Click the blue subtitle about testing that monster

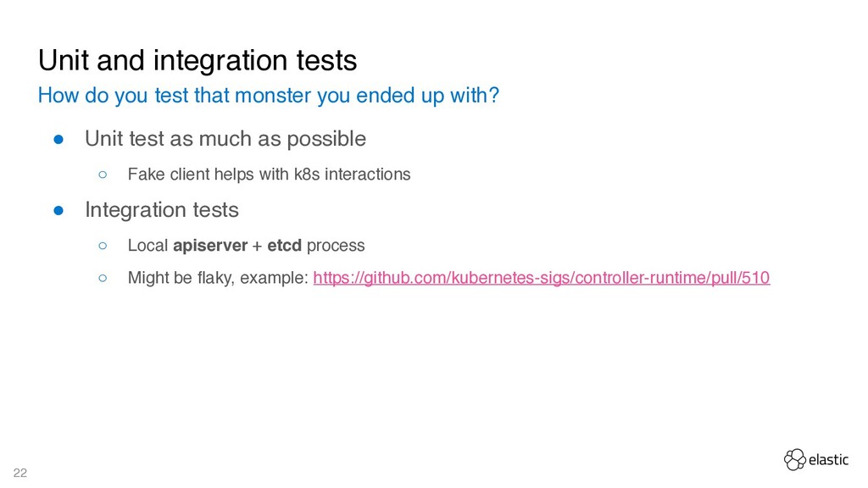coord(269,96)
